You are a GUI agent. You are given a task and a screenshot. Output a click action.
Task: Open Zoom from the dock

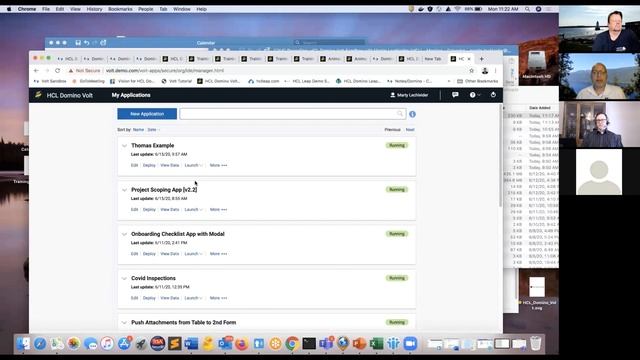click(410, 343)
